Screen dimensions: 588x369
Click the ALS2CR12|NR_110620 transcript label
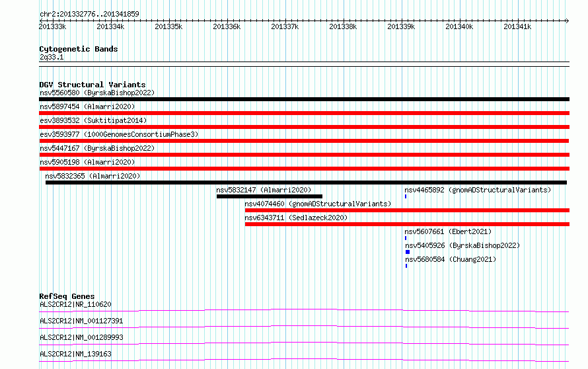click(75, 304)
